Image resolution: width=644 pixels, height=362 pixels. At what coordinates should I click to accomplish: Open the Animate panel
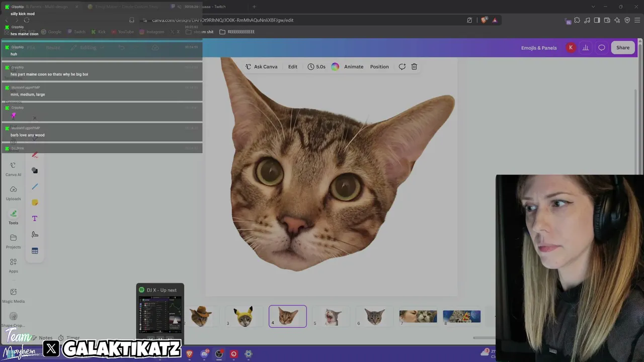pos(354,66)
